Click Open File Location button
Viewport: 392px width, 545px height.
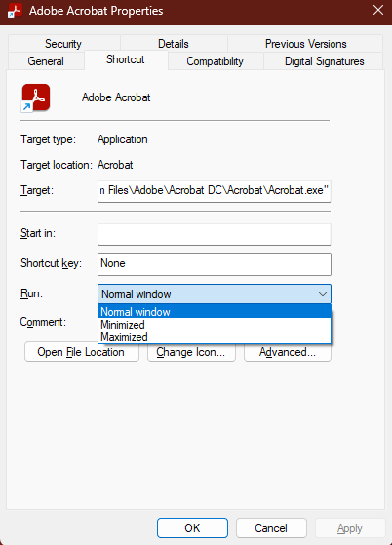click(82, 352)
